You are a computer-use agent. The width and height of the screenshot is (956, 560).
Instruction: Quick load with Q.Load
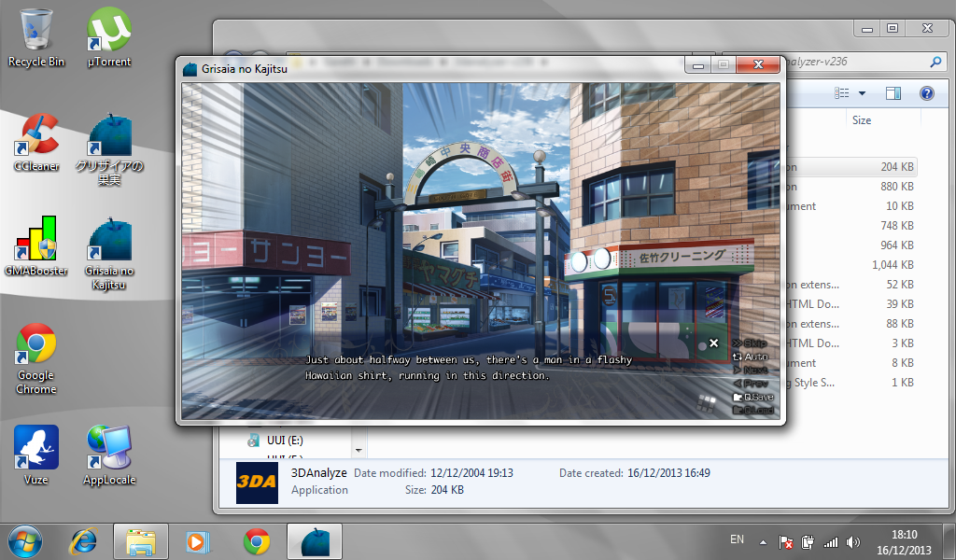point(754,410)
